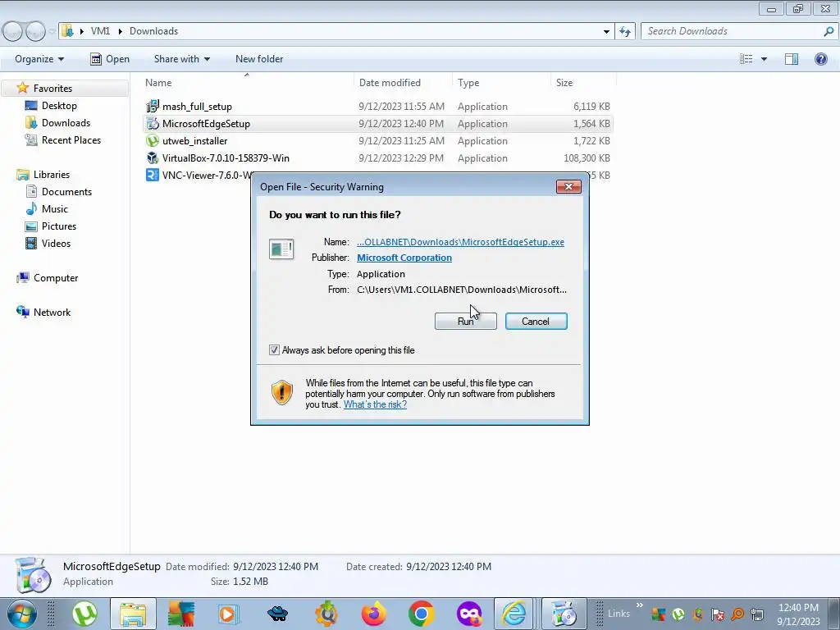Image resolution: width=840 pixels, height=630 pixels.
Task: Click the VNC-Viewer installer icon
Action: (x=152, y=176)
